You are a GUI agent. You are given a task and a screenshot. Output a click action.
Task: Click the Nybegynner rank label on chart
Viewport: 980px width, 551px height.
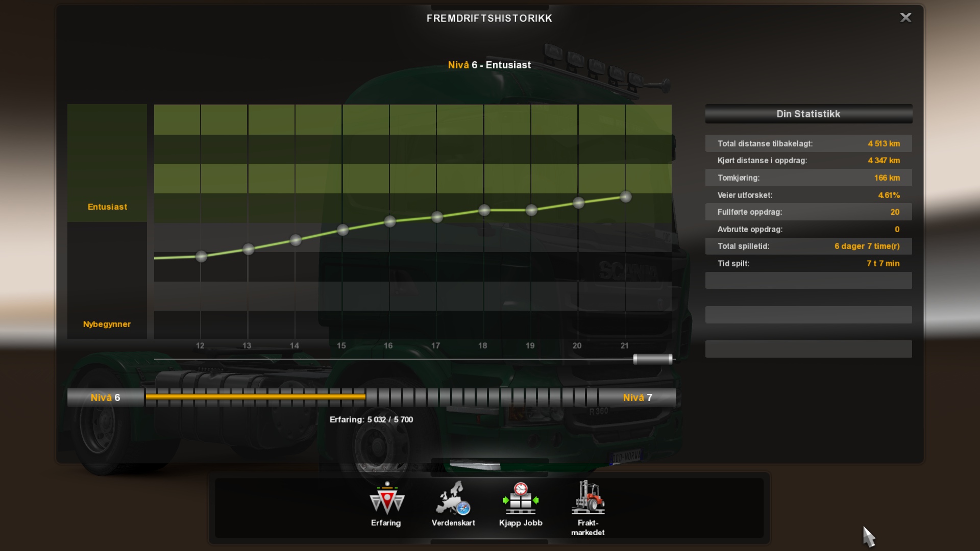(107, 324)
